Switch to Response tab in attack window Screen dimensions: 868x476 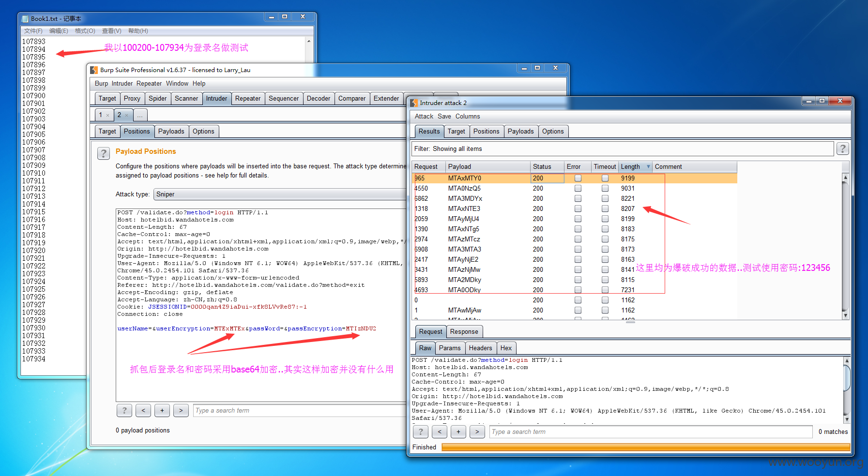pyautogui.click(x=464, y=331)
